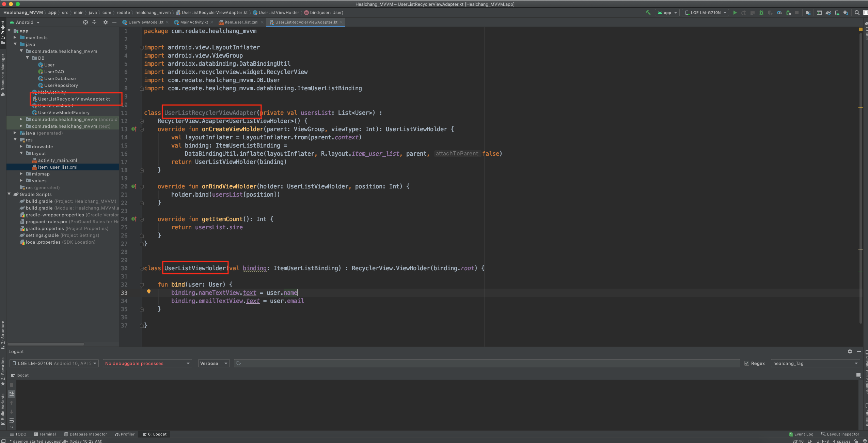This screenshot has height=443, width=868.
Task: Open the Terminal tool window tab
Action: point(45,434)
